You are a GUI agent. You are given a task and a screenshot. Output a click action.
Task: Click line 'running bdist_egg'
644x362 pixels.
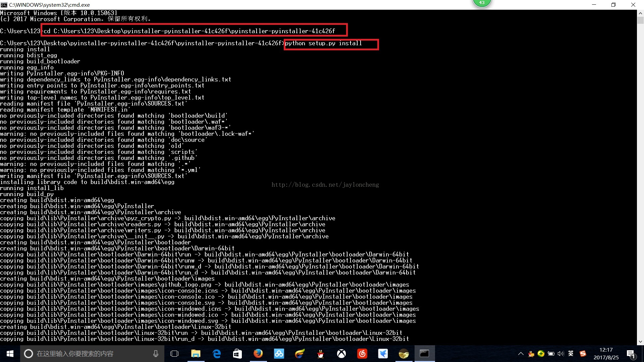click(x=29, y=55)
